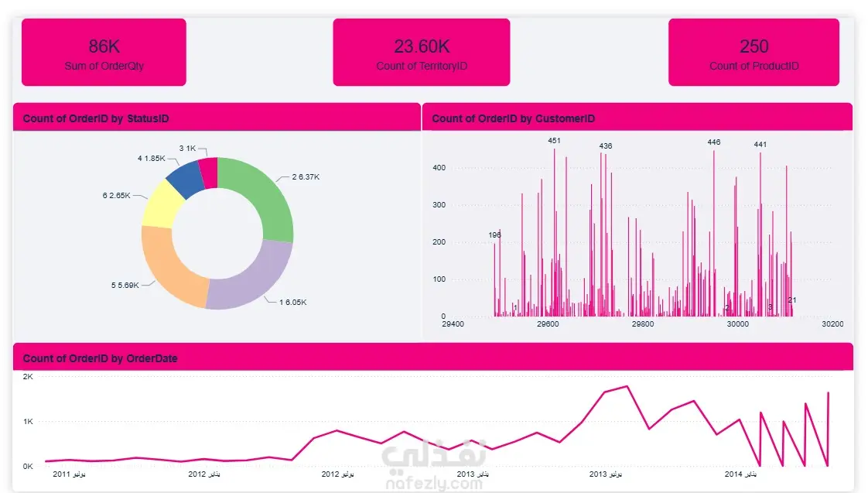Click the data label 196 on bar chart
Viewport: 868px width, 493px height.
pos(494,235)
